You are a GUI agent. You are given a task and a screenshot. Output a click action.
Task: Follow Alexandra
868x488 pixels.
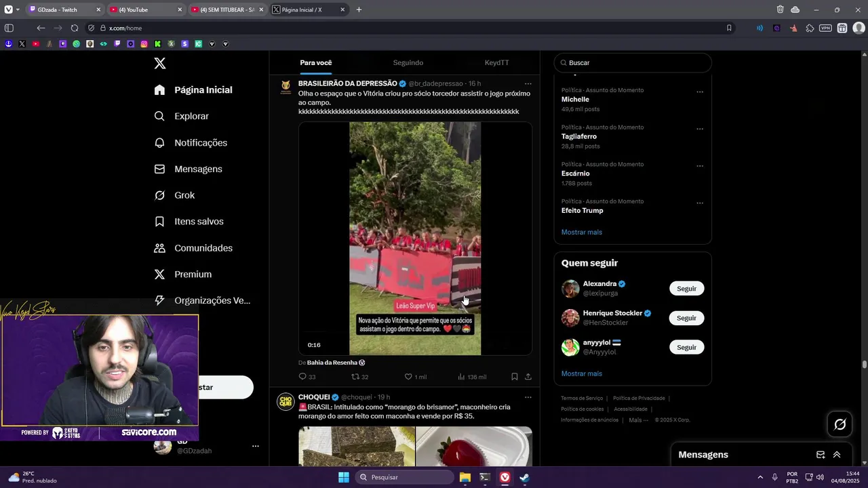(x=686, y=289)
